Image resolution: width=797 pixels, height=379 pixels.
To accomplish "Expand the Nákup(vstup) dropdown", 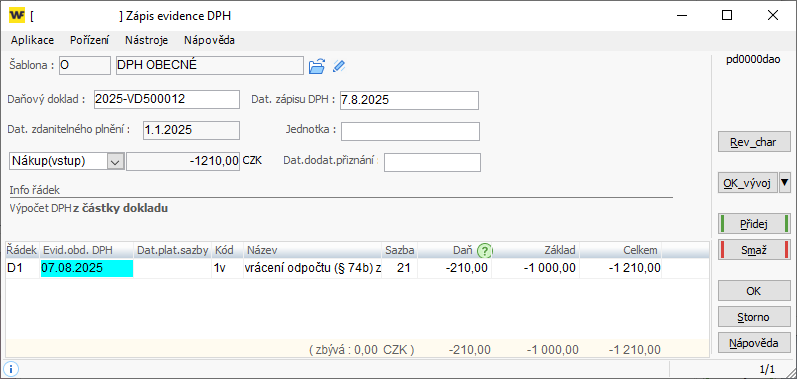I will tap(115, 162).
